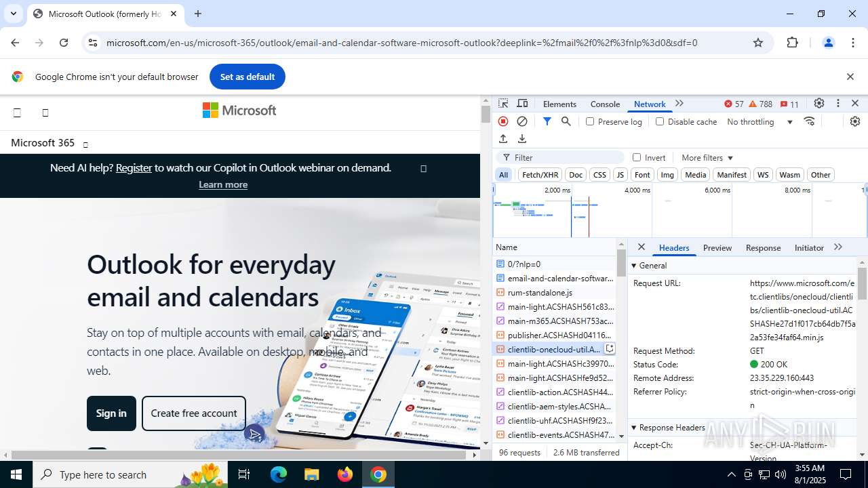Filter requests by Doc type

click(576, 175)
